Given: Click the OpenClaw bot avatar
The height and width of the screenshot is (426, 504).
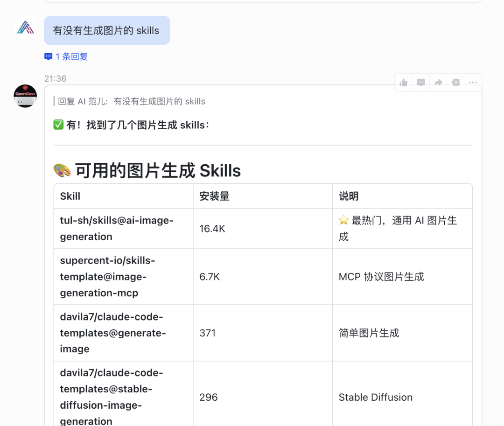Looking at the screenshot, I should (x=25, y=96).
